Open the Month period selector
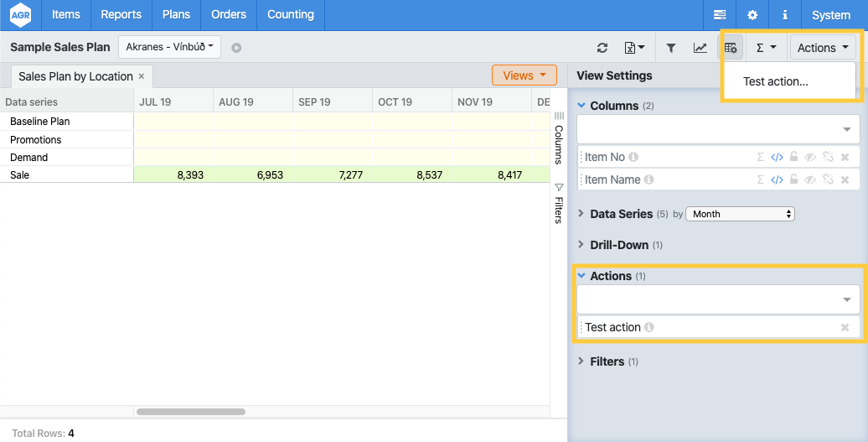Screen dimensions: 868x442 pyautogui.click(x=740, y=214)
